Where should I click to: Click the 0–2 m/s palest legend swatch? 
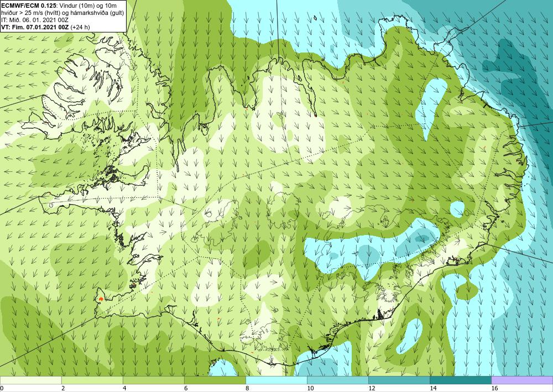pos(30,380)
